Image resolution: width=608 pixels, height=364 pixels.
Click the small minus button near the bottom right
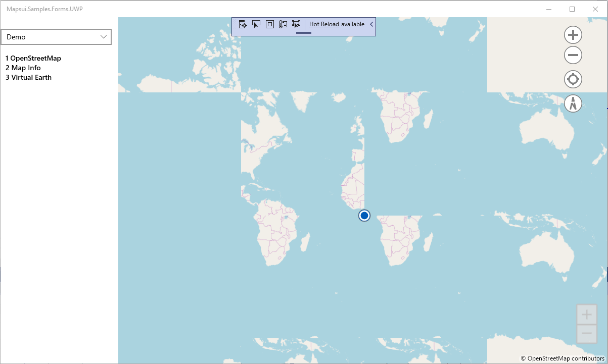586,333
